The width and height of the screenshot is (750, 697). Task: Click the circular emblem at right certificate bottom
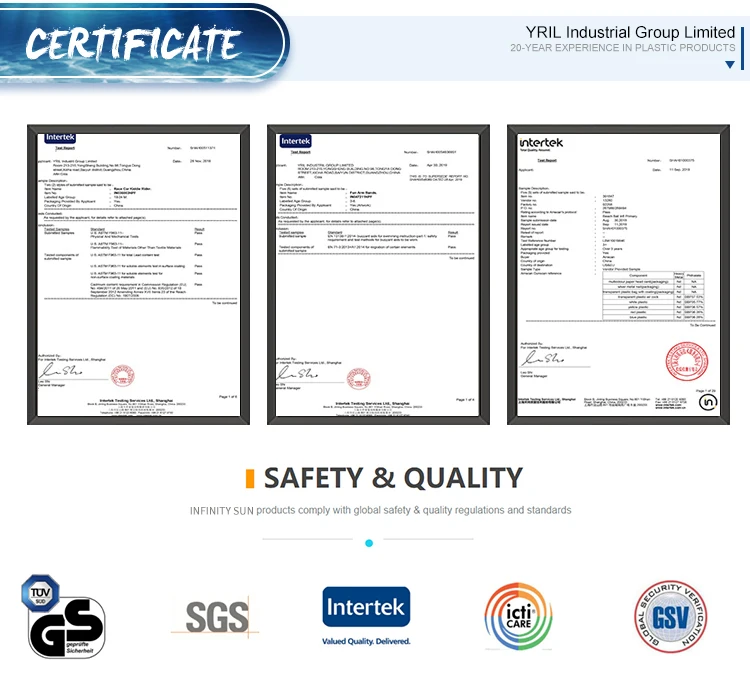click(x=708, y=403)
